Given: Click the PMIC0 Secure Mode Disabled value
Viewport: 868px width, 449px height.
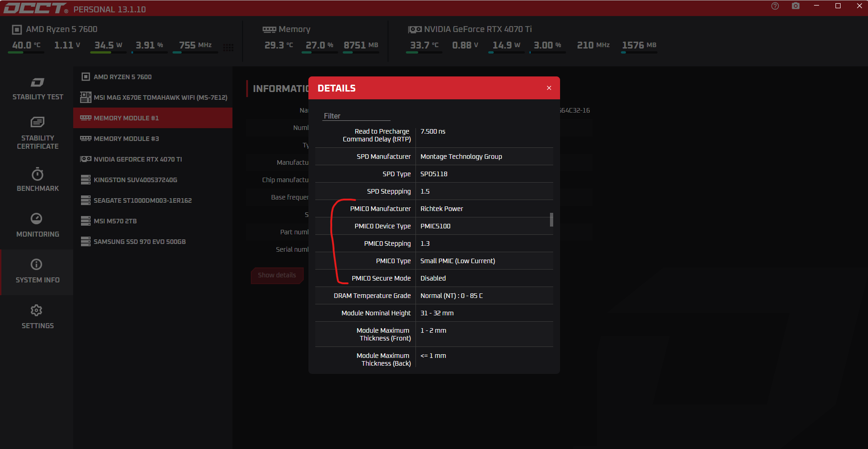Looking at the screenshot, I should [433, 278].
